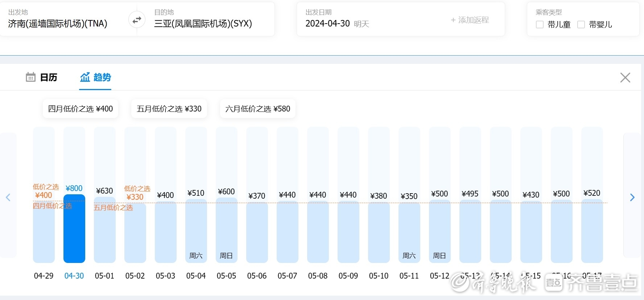This screenshot has height=300, width=644.
Task: Click the trend chart icon beside 趋势
Action: pyautogui.click(x=85, y=77)
